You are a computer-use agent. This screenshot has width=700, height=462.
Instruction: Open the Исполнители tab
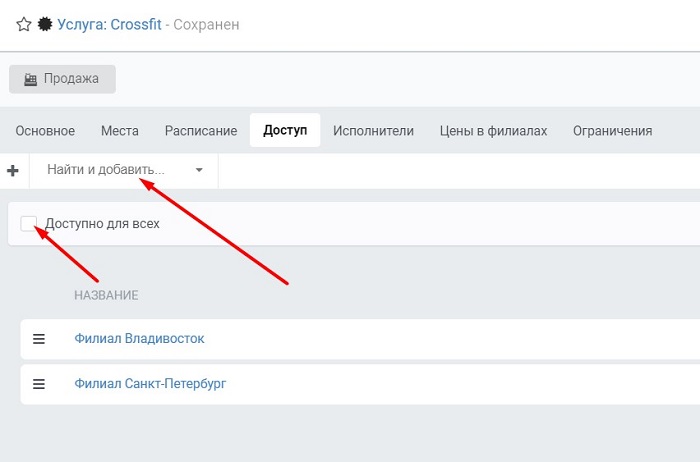click(x=373, y=131)
